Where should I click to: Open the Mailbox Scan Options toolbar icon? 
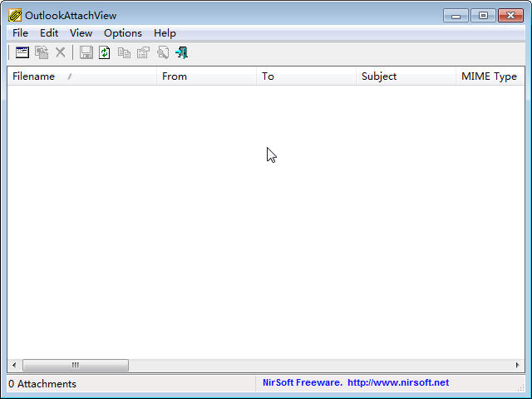[x=22, y=52]
